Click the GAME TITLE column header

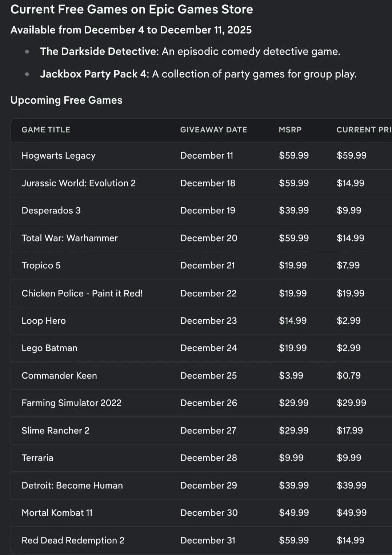click(x=46, y=130)
